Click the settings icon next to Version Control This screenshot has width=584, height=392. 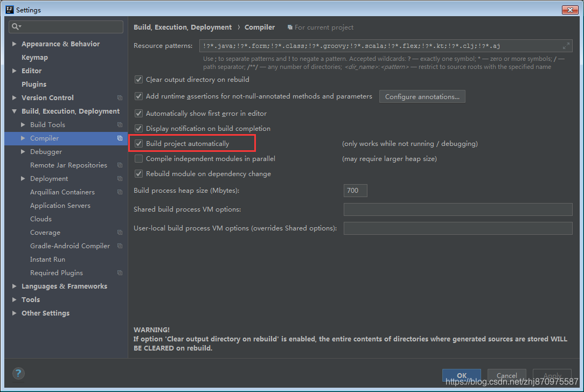tap(119, 97)
